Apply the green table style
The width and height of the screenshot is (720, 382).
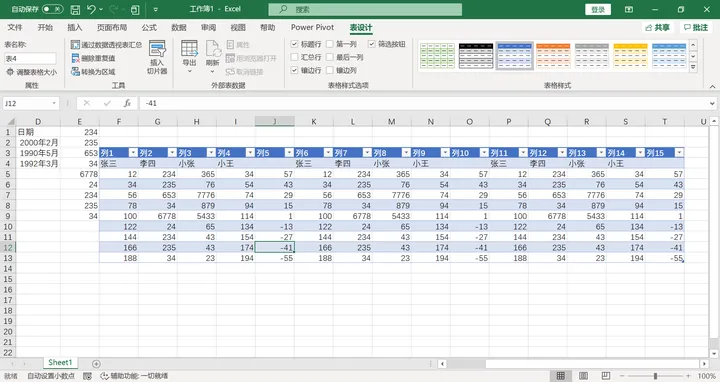pyautogui.click(x=437, y=56)
